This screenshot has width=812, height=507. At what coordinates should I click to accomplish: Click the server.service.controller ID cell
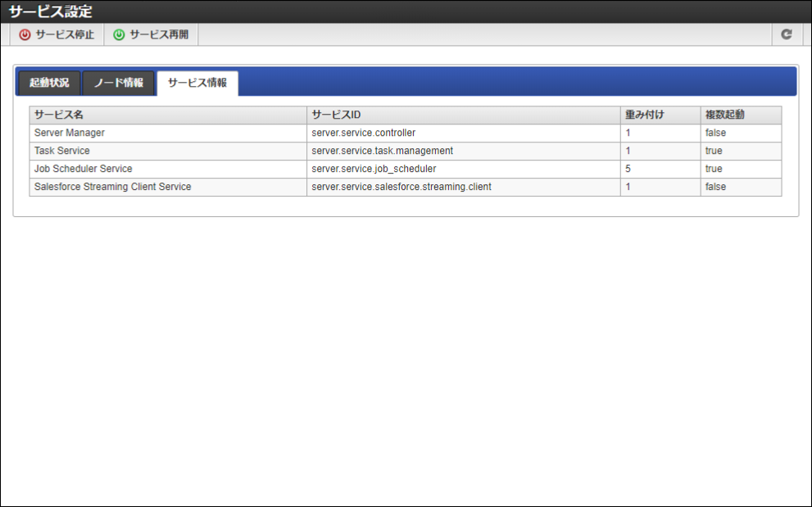pyautogui.click(x=464, y=133)
